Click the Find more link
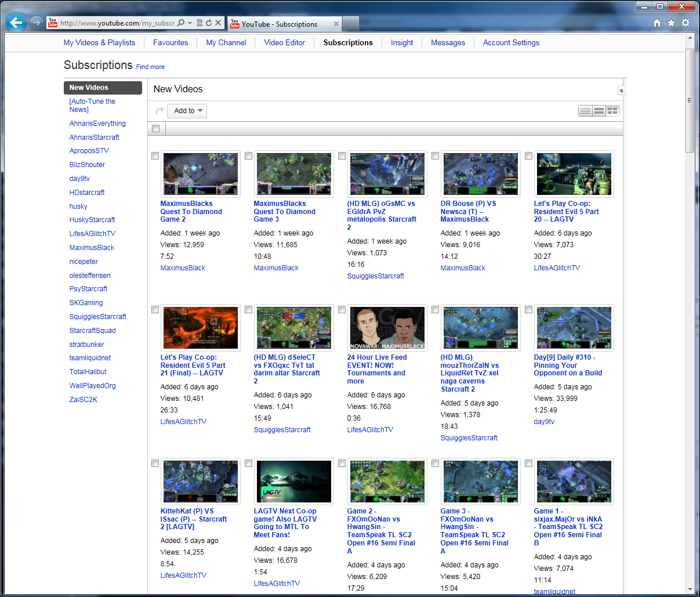 [x=150, y=67]
